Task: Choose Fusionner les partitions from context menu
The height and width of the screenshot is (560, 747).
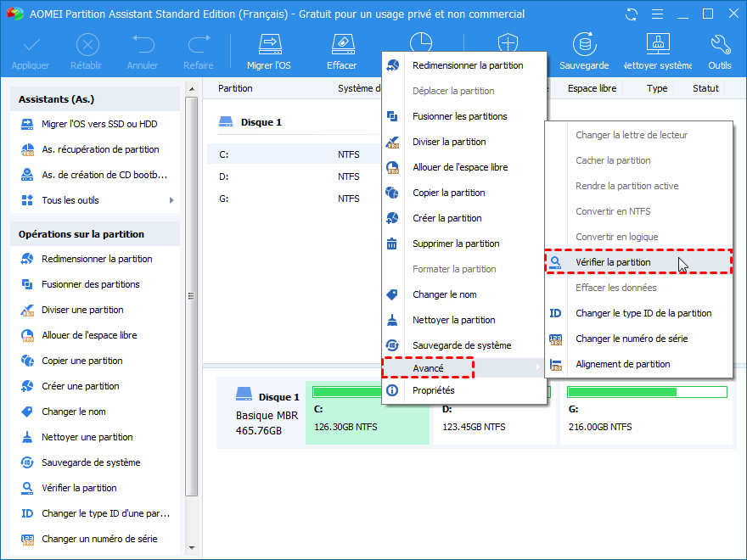Action: [x=464, y=117]
